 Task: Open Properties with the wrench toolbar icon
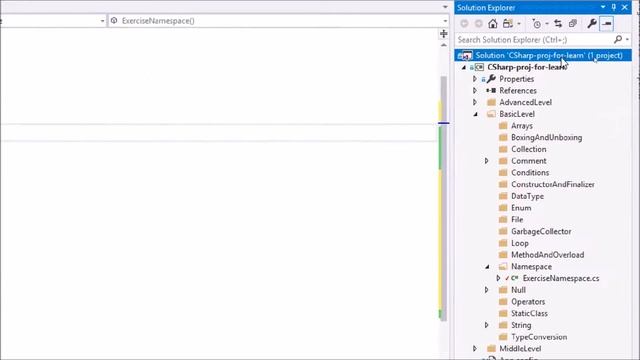(x=592, y=24)
